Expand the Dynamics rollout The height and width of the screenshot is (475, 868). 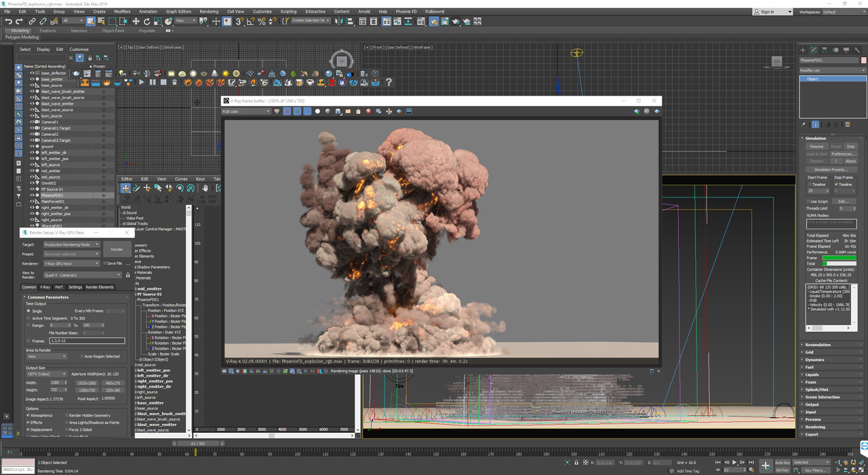click(814, 360)
